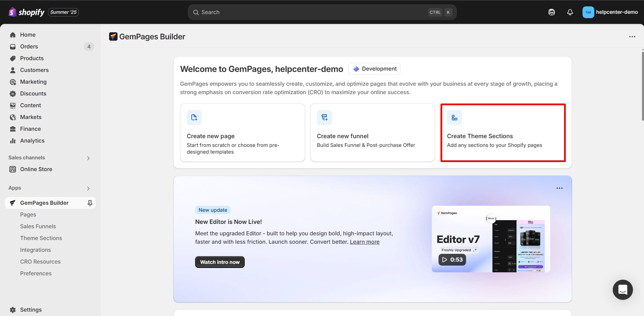Open the support chat bubble
644x316 pixels.
click(623, 289)
